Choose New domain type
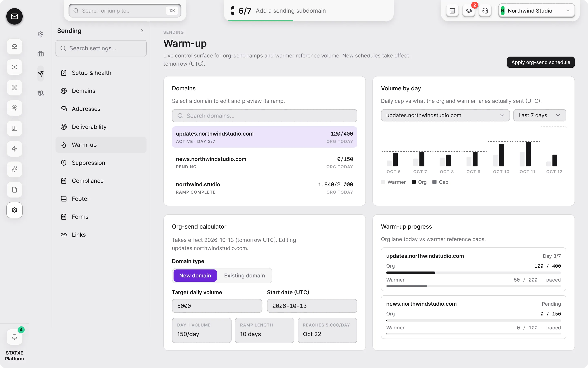Screen dimensions: 588x368 (x=195, y=276)
